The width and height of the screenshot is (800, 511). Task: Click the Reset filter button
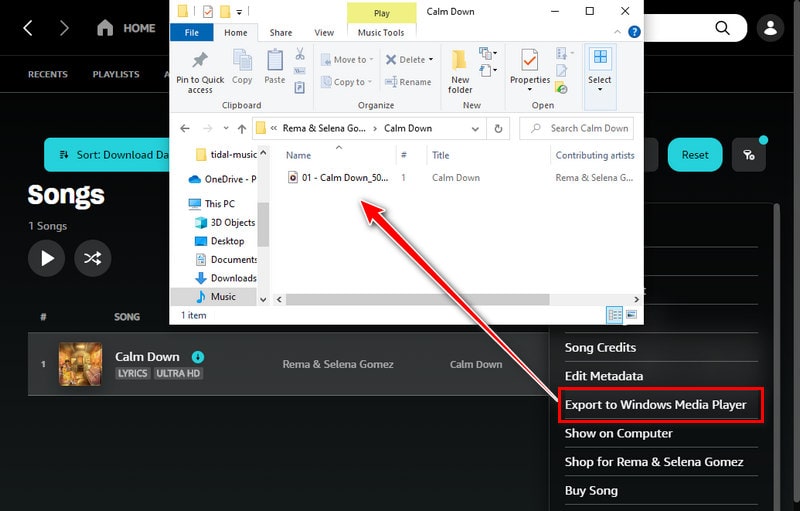[695, 155]
